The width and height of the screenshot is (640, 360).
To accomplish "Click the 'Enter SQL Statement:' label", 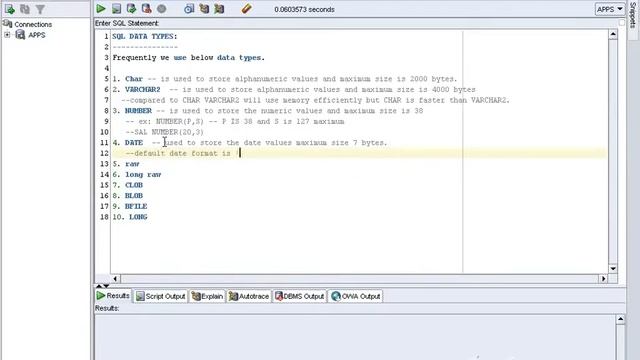I will click(127, 23).
